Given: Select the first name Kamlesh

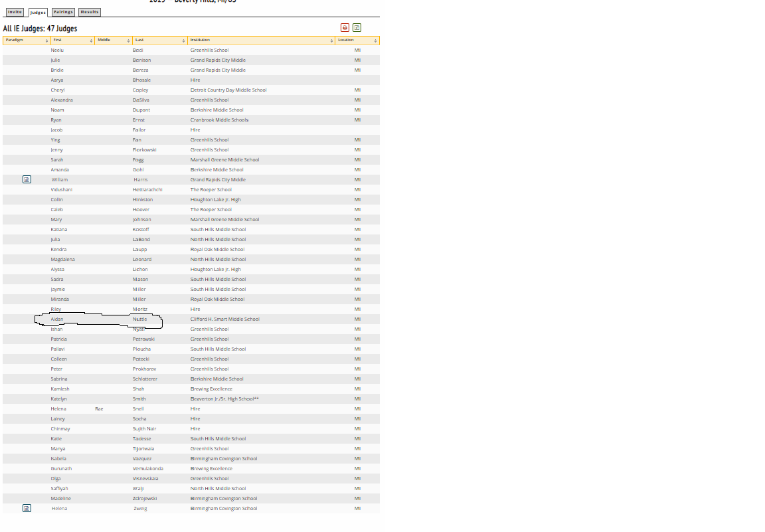Looking at the screenshot, I should tap(60, 389).
